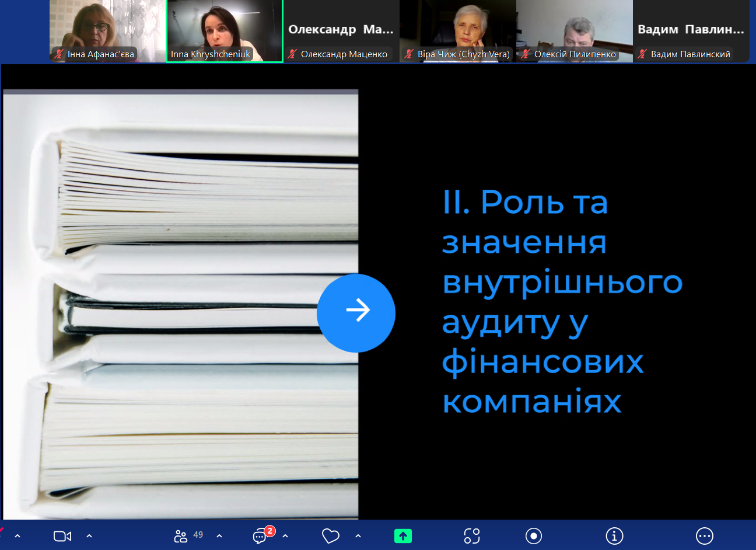Click the green share screen button
The height and width of the screenshot is (550, 756).
[402, 536]
